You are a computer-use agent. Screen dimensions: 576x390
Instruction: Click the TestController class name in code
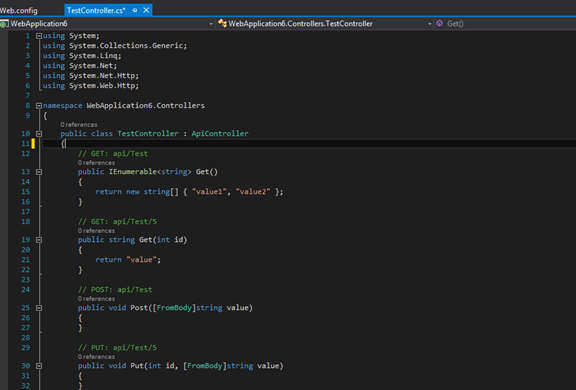[x=148, y=134]
